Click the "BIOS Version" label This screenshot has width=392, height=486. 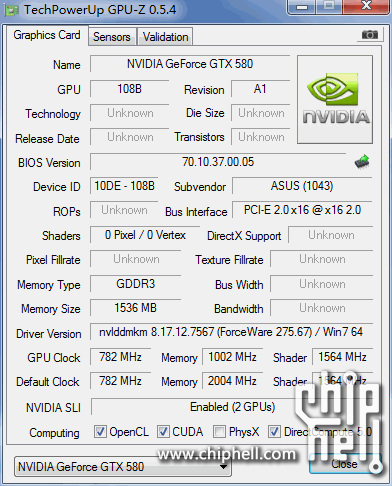49,163
